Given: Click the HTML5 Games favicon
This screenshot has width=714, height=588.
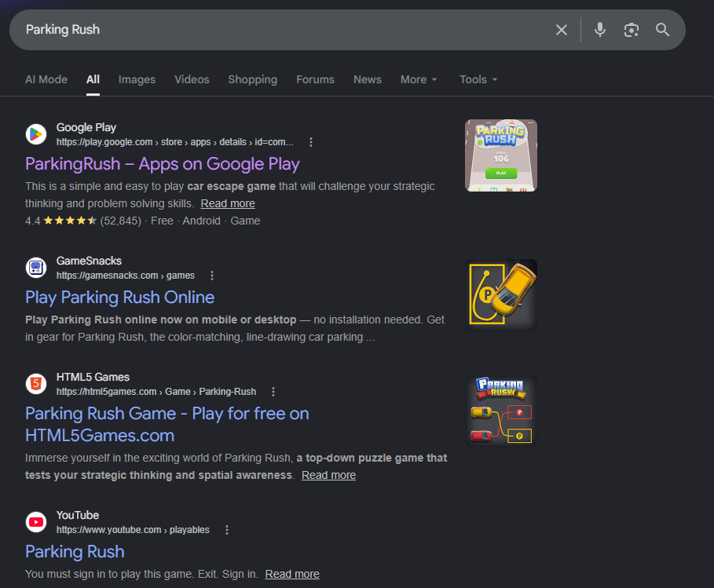Looking at the screenshot, I should pyautogui.click(x=36, y=384).
